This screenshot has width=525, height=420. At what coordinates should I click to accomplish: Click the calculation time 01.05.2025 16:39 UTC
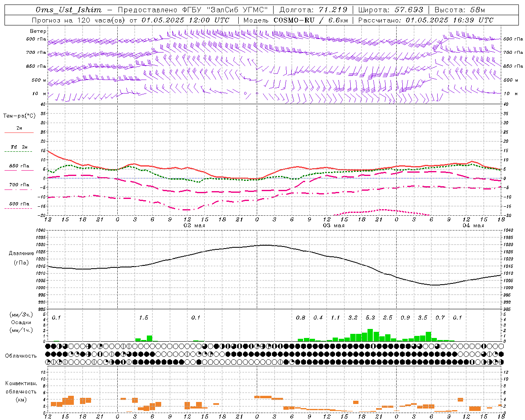point(450,20)
